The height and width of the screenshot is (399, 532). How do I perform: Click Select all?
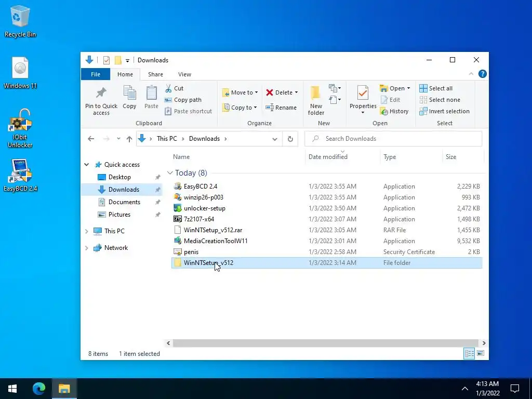[x=436, y=88]
